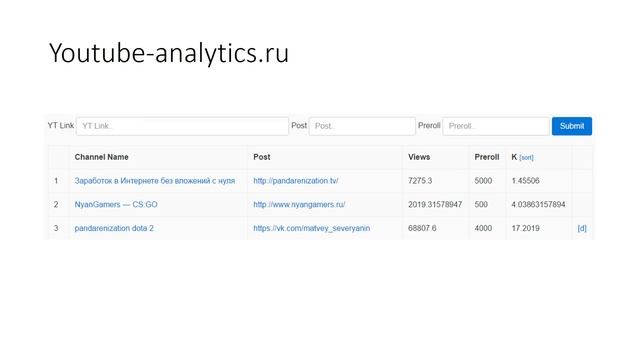The width and height of the screenshot is (640, 360).
Task: Click the Post column header
Action: 262,157
